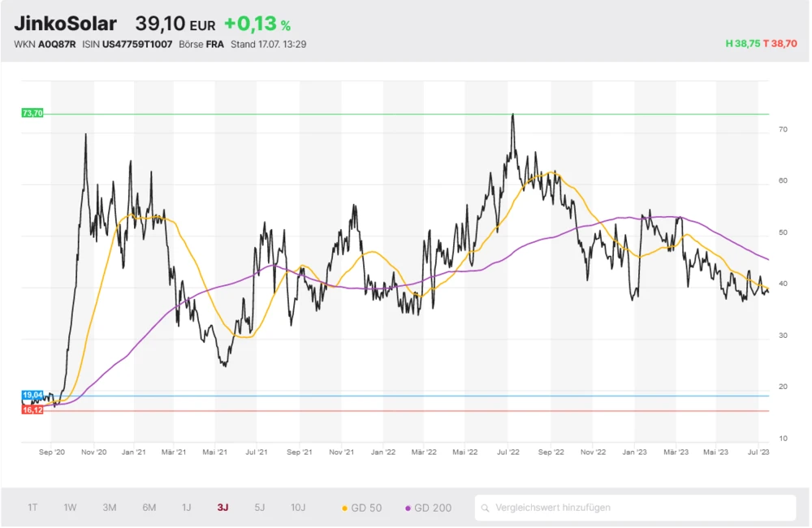Click the green 73,70 high marker badge
The width and height of the screenshot is (812, 528).
coord(32,114)
